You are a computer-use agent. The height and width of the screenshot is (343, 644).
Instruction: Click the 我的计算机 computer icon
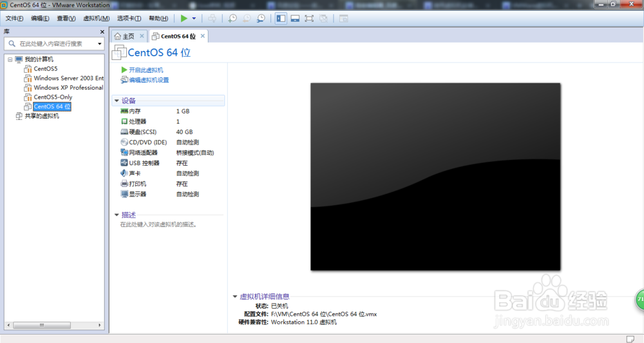click(19, 59)
